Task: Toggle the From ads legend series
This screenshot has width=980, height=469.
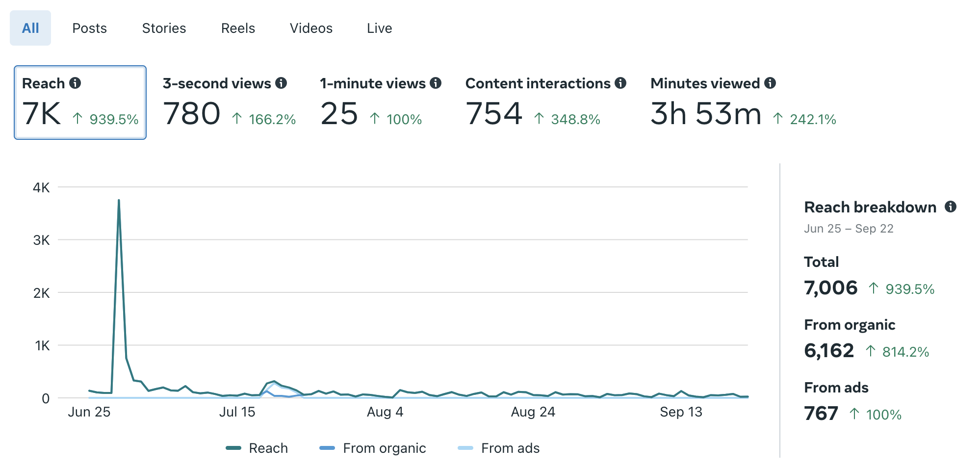Action: coord(498,448)
